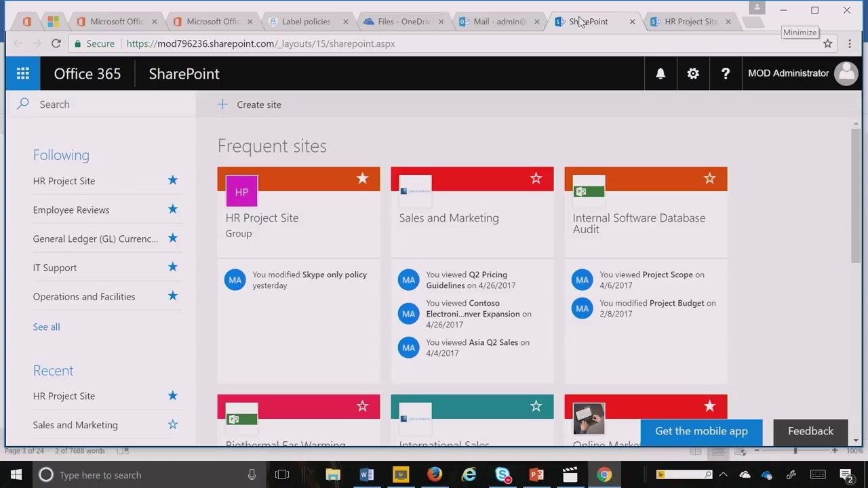Image resolution: width=868 pixels, height=488 pixels.
Task: Open the Chrome three-dot menu
Action: coord(850,43)
